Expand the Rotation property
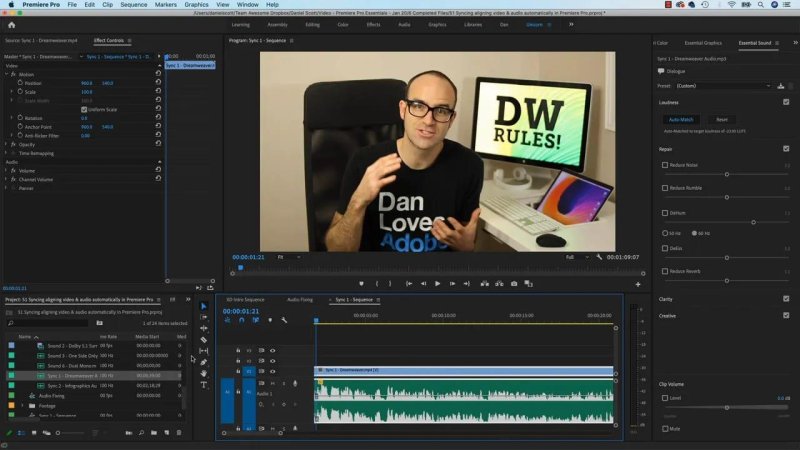 tap(12, 118)
